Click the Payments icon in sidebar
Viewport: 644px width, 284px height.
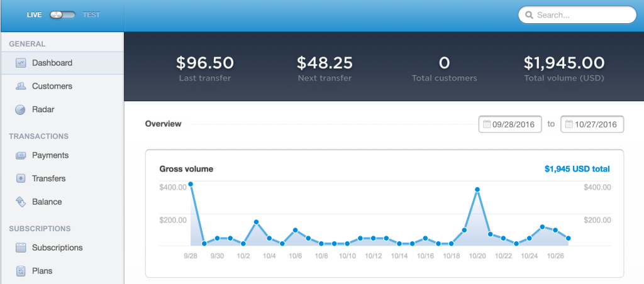(x=21, y=155)
